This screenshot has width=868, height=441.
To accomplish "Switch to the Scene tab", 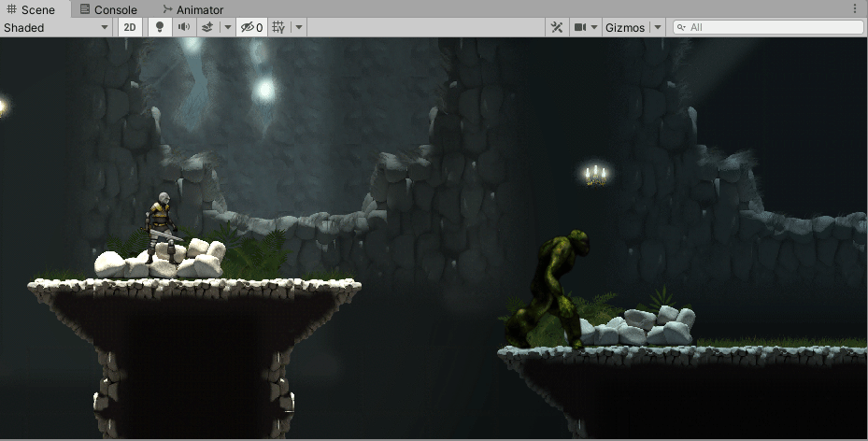I will pyautogui.click(x=31, y=9).
